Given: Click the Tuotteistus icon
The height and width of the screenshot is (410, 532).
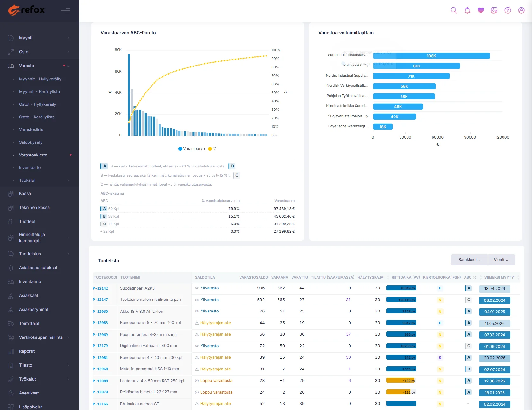Looking at the screenshot, I should point(11,254).
